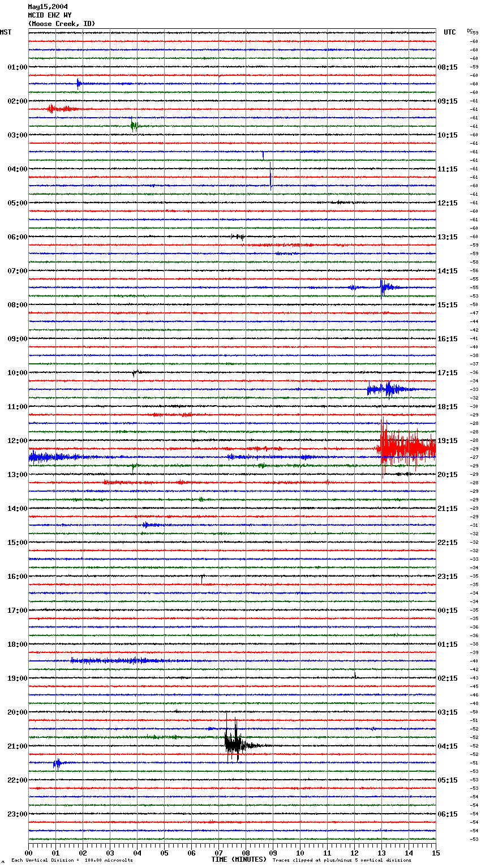This screenshot has height=868, width=481.
Task: Select the 01:00 MST time label
Action: click(x=18, y=67)
